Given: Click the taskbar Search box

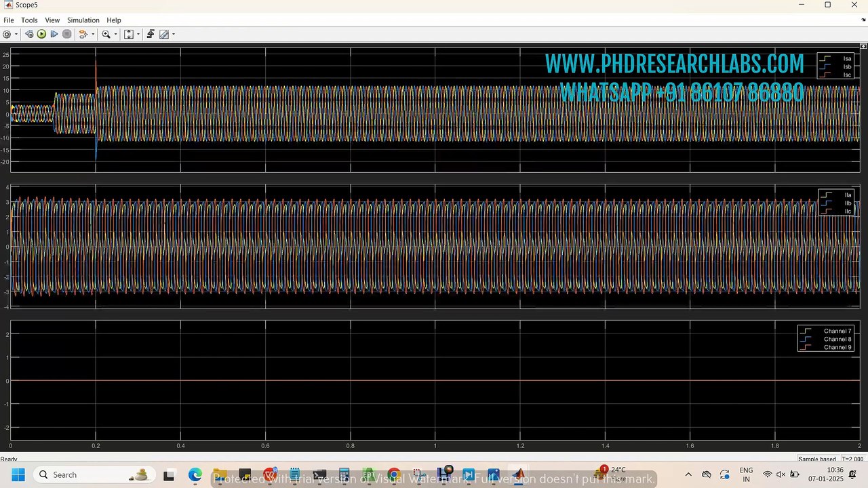Looking at the screenshot, I should point(94,474).
